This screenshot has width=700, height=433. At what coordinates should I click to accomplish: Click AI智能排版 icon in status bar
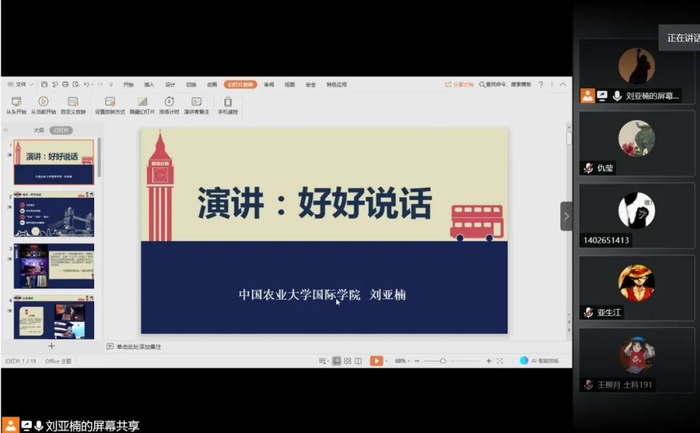tap(524, 361)
